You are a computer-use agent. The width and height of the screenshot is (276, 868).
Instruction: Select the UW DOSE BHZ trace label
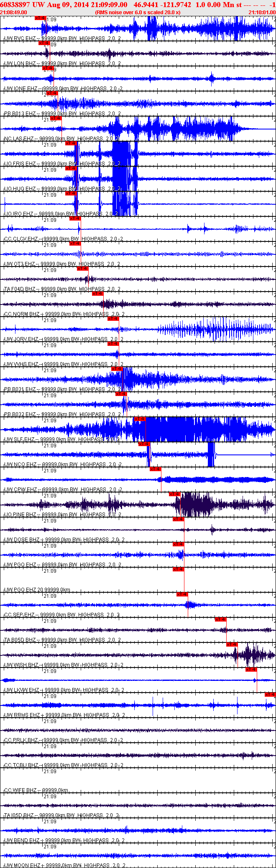pyautogui.click(x=64, y=540)
